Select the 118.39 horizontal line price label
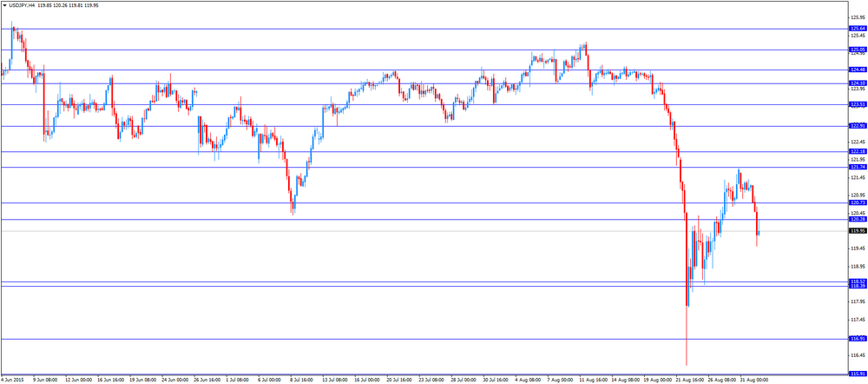868x384 pixels. (x=857, y=286)
